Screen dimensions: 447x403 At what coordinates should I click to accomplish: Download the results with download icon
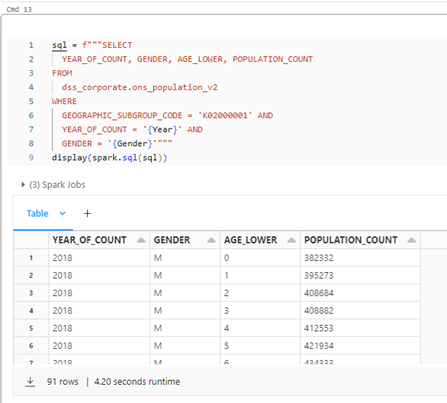pos(30,381)
